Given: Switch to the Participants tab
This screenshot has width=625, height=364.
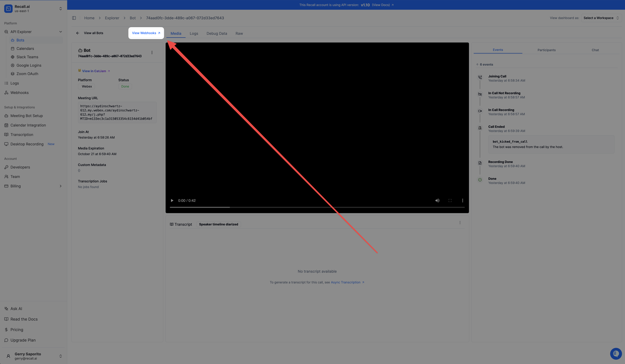Looking at the screenshot, I should (546, 50).
